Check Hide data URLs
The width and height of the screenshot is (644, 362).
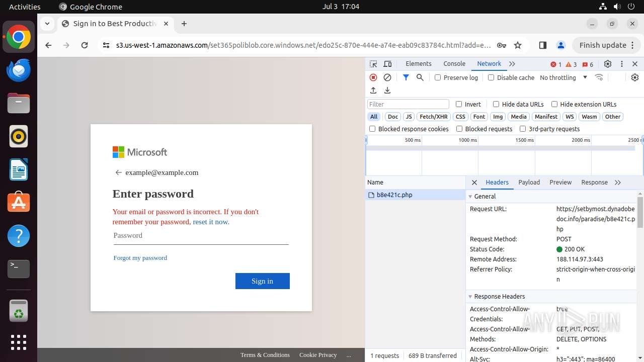pyautogui.click(x=496, y=104)
